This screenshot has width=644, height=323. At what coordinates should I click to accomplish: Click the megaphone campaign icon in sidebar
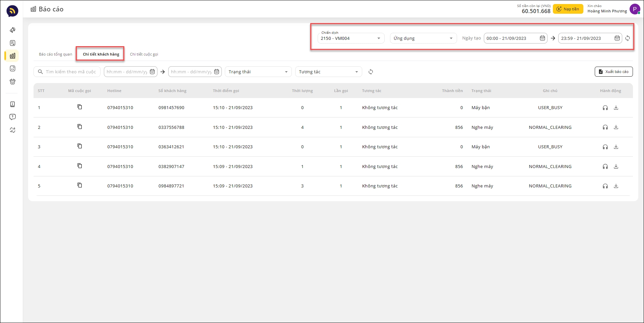12,30
